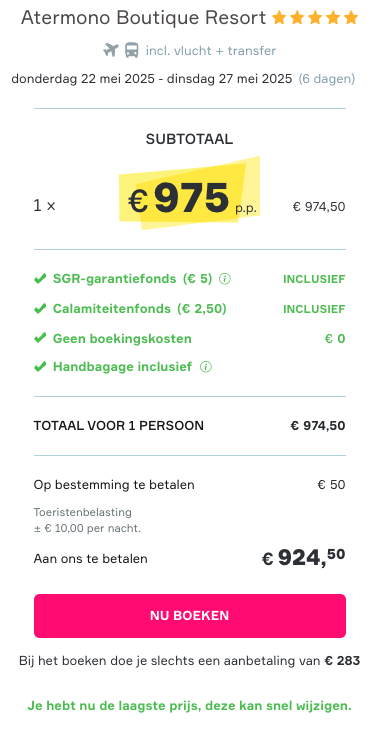Click the SGR-garantiefonds green checkmark
Viewport: 387px width, 730px height.
pos(40,279)
